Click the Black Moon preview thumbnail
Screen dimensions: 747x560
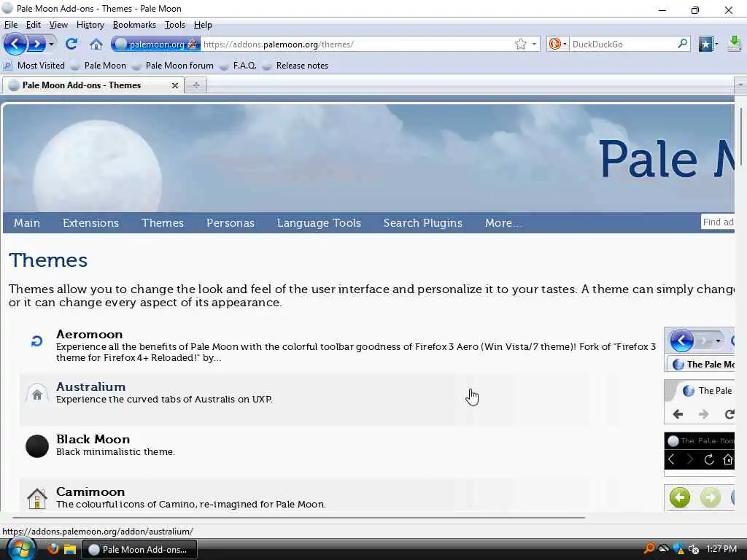click(x=700, y=454)
